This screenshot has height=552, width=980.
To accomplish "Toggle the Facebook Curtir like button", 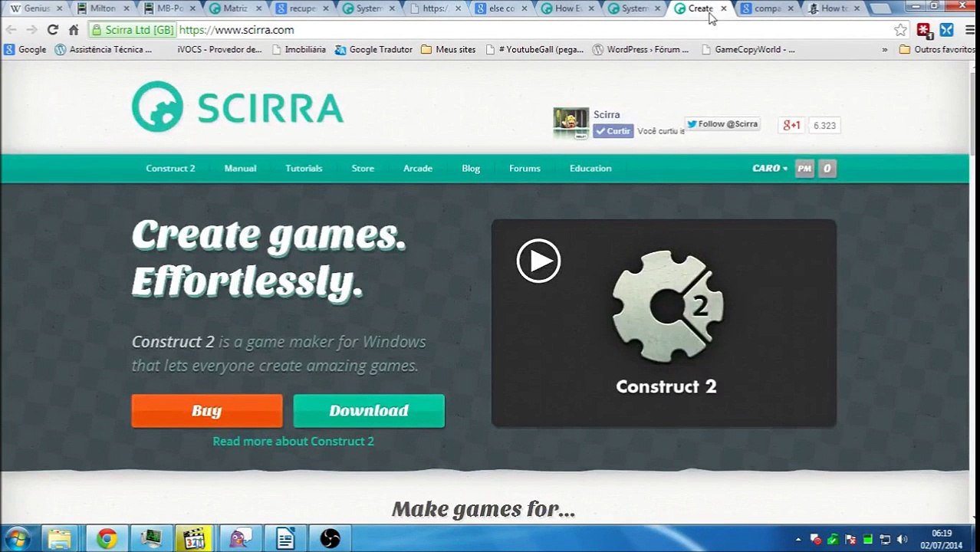I will pyautogui.click(x=613, y=131).
